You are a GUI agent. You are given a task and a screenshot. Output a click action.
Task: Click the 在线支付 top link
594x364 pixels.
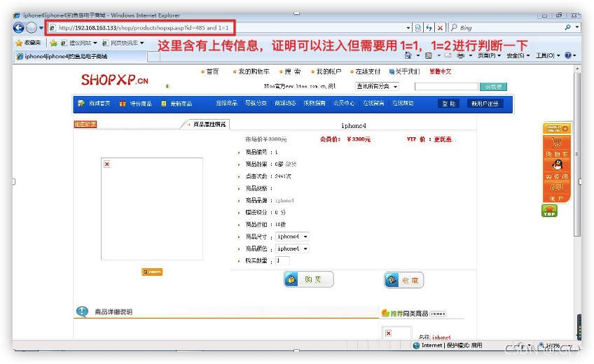[368, 71]
